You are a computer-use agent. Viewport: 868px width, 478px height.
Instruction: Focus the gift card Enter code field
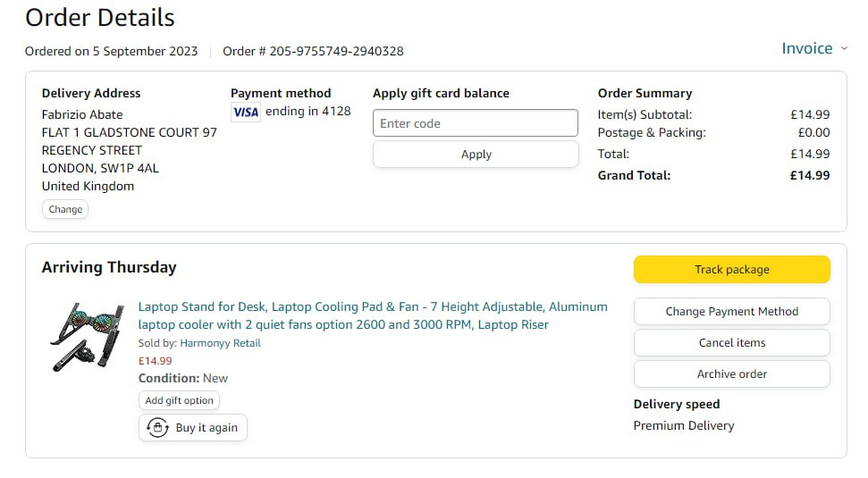pos(476,123)
